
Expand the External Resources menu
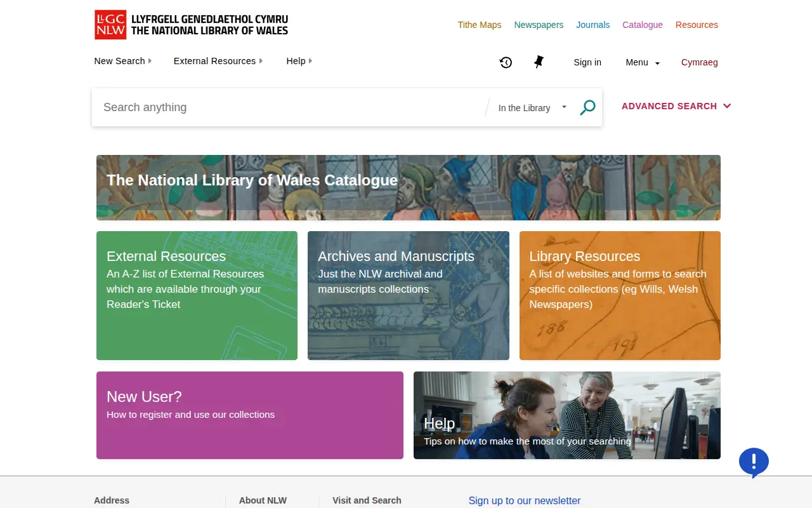pos(218,61)
